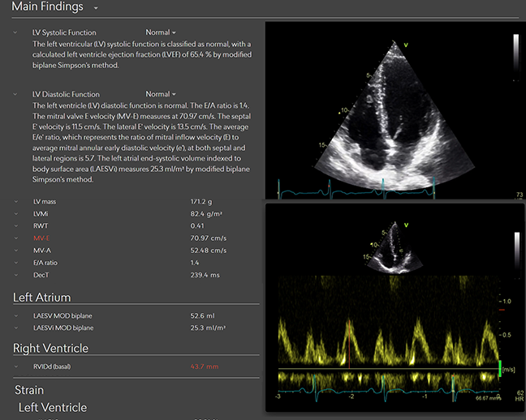
Task: Click the LVMi value 82.4 g/m²
Action: coord(206,213)
